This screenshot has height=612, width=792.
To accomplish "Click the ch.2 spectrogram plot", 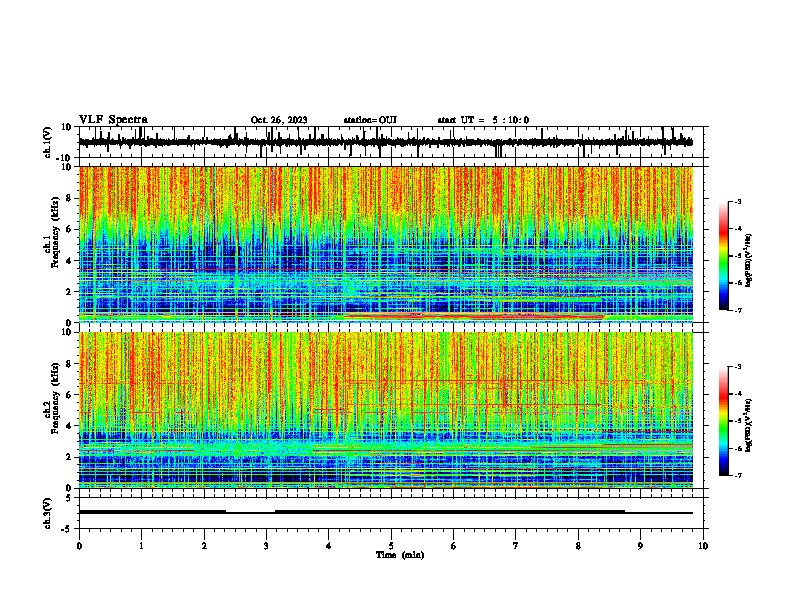I will 386,410.
